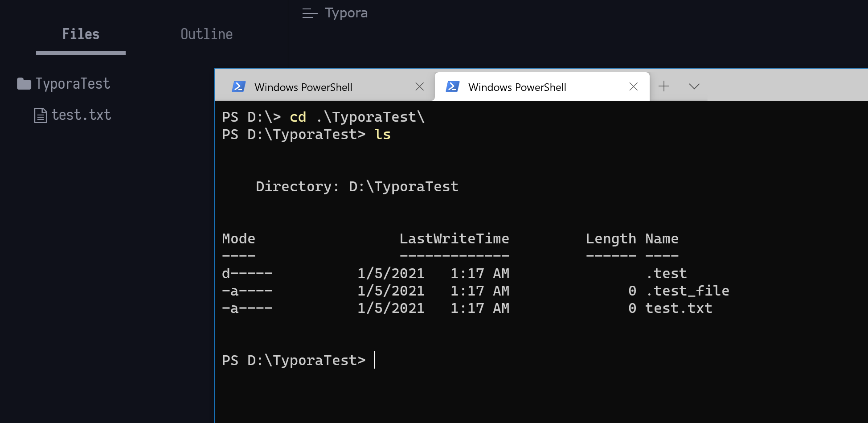
Task: Click the Typora title text
Action: (346, 13)
